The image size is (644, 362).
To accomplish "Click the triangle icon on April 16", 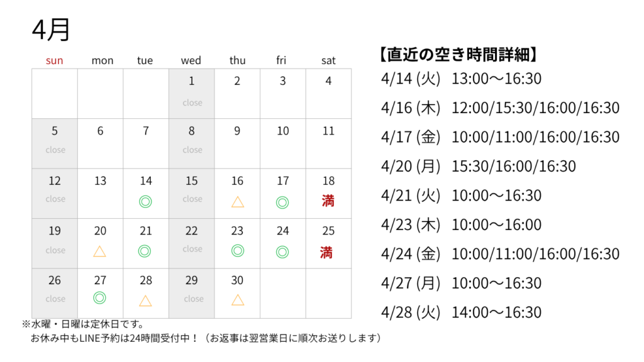I will click(x=237, y=202).
